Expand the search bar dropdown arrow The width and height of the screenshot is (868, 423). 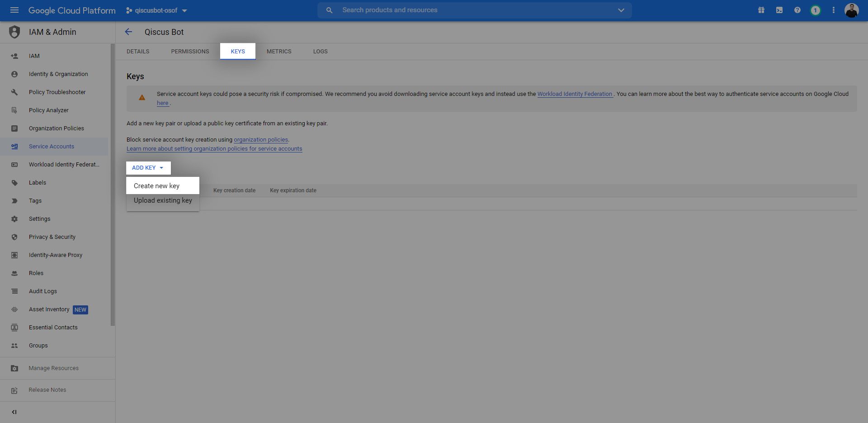tap(621, 10)
